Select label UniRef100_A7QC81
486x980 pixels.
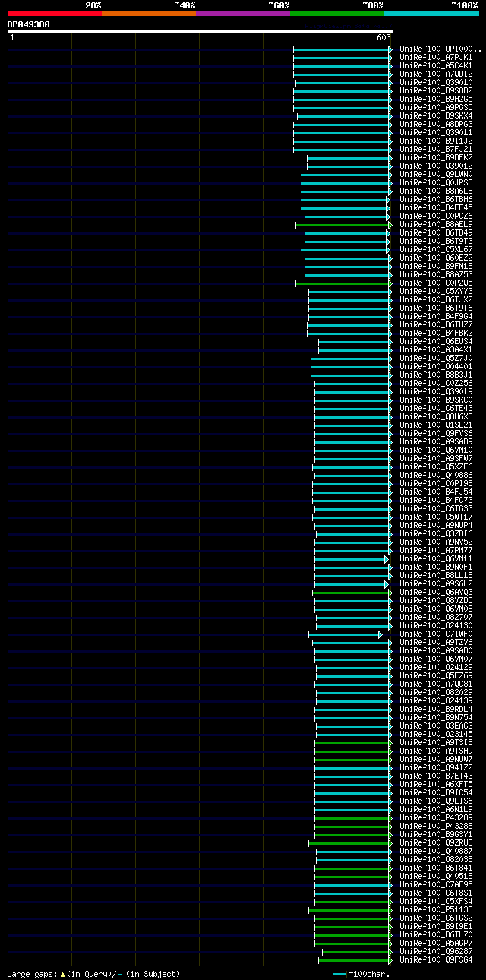[436, 684]
